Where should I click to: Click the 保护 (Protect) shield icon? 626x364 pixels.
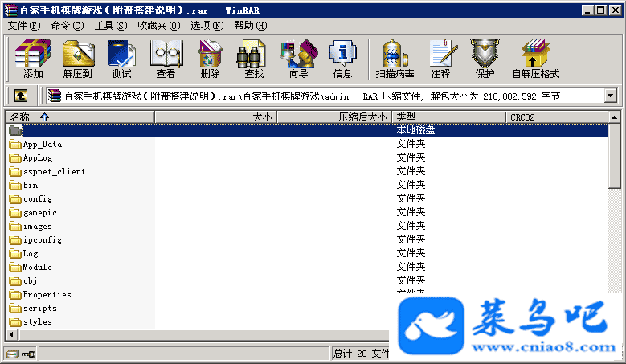point(485,59)
